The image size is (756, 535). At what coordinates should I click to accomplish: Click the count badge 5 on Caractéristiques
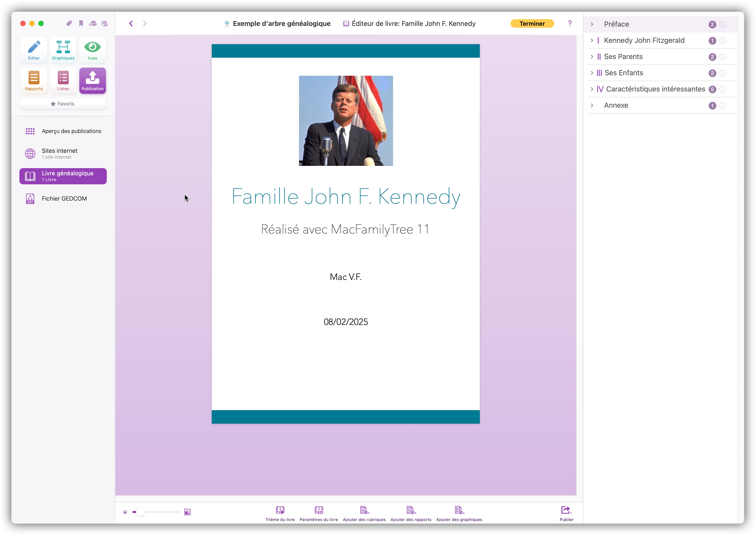coord(712,89)
